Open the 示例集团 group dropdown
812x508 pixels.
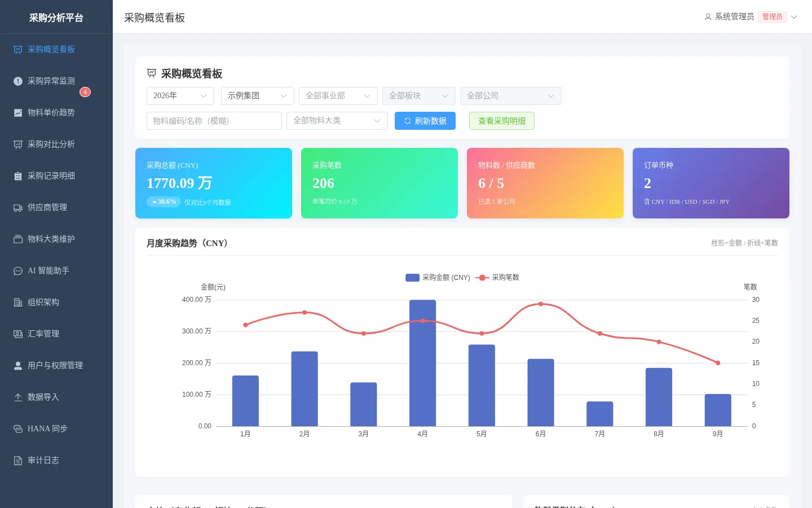pyautogui.click(x=258, y=96)
